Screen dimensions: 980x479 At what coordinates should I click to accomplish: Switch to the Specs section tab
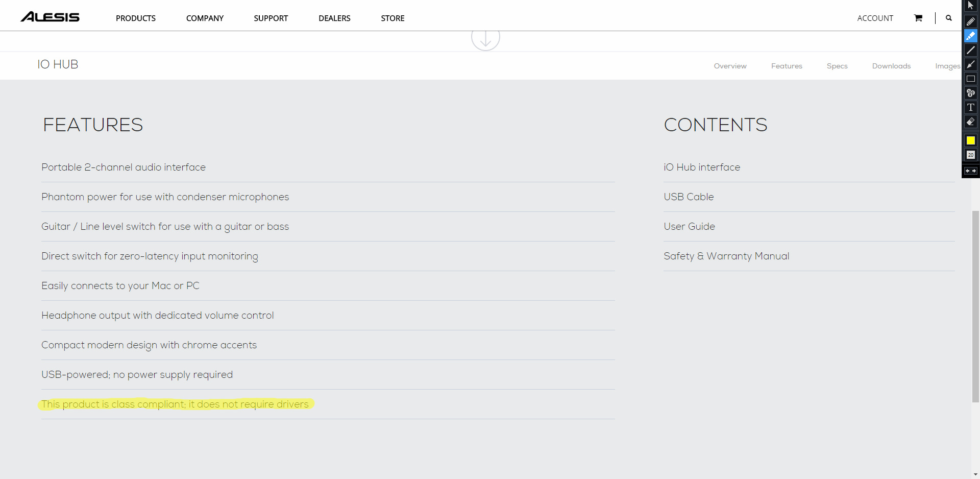837,66
